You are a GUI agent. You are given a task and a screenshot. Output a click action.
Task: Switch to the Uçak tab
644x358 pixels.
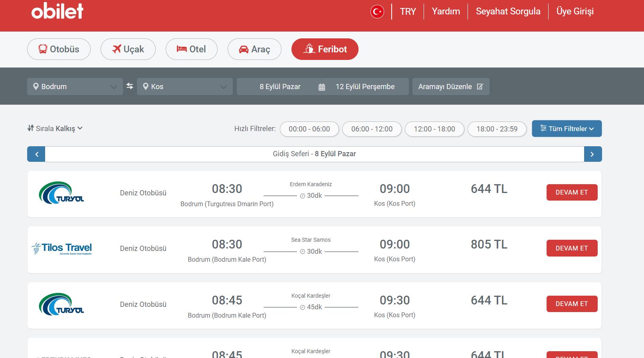click(x=128, y=49)
